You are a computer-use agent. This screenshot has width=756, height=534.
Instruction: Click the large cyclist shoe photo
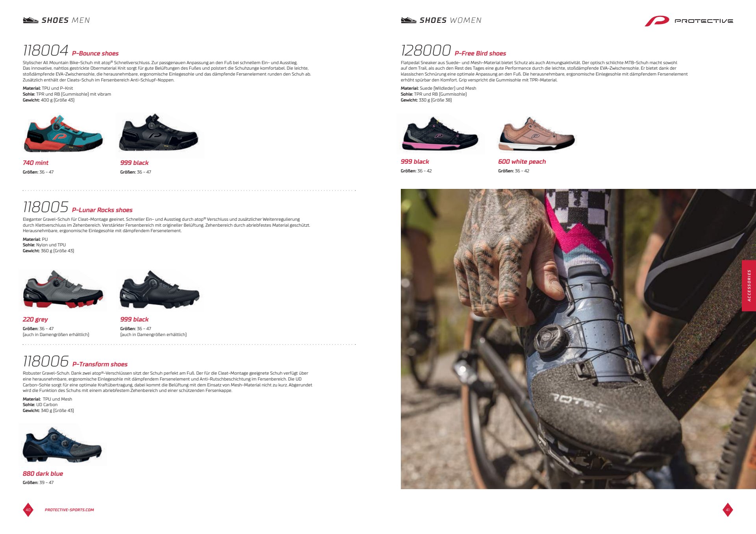[578, 339]
